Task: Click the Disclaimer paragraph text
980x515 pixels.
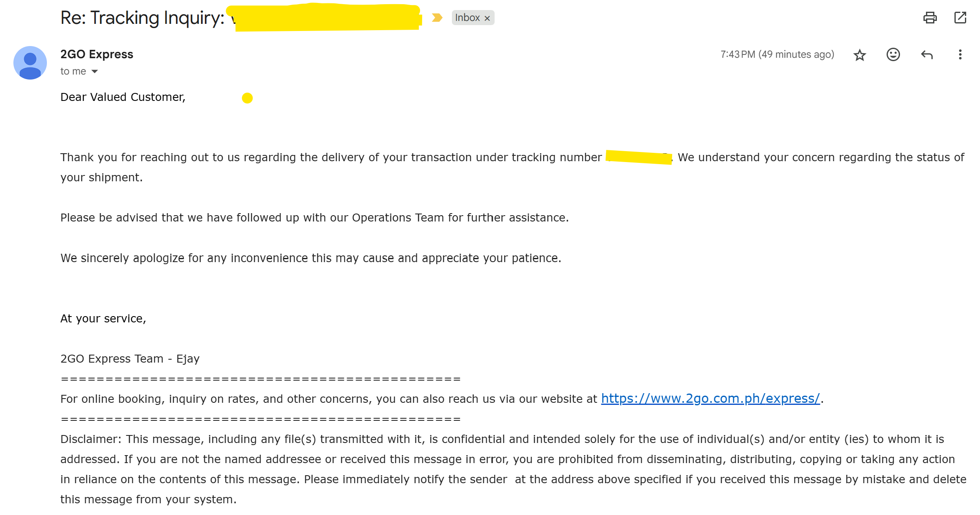Action: [x=503, y=459]
